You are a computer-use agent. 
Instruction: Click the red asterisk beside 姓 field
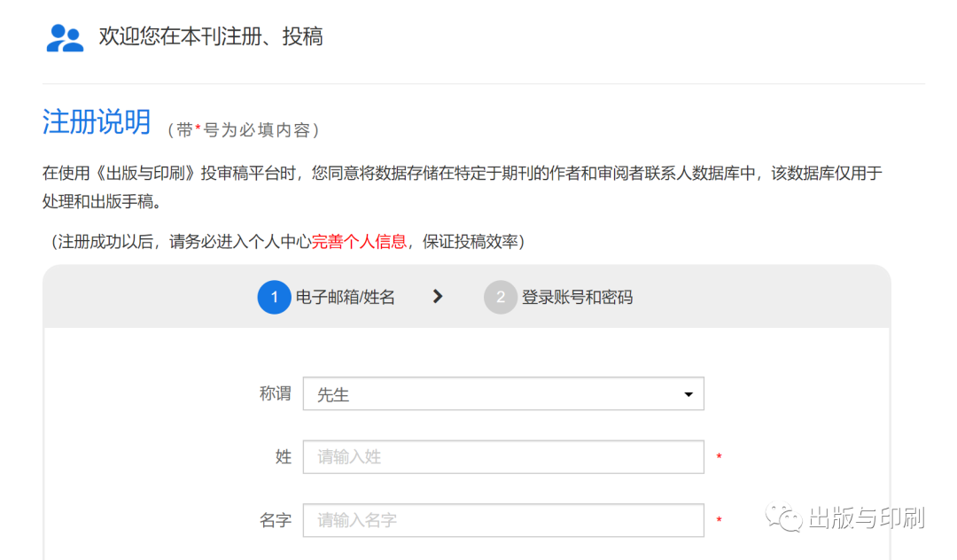pos(719,457)
